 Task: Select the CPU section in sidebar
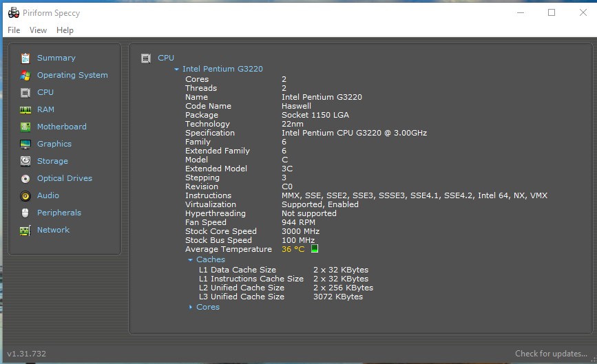[x=45, y=92]
